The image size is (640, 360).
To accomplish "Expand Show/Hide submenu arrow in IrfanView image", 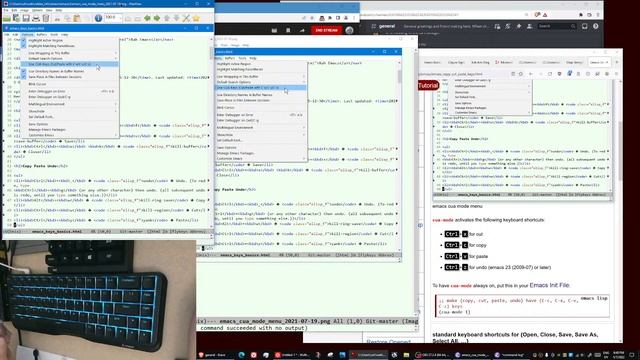I will coord(116,111).
